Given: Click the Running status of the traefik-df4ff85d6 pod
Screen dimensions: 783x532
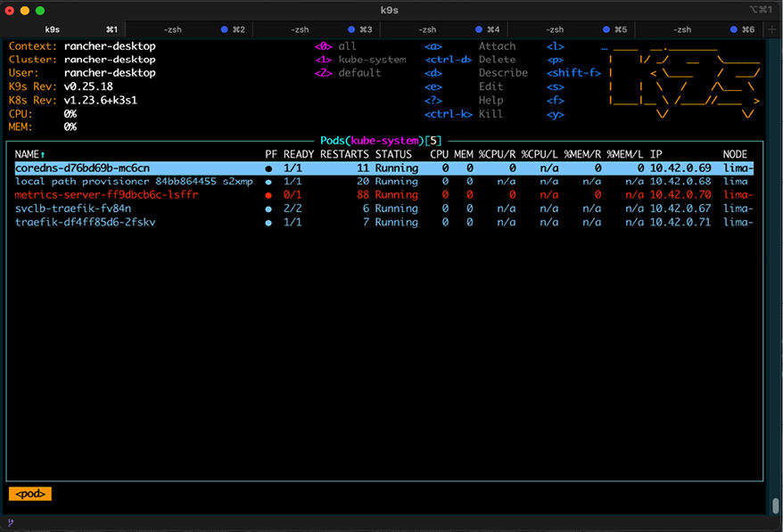Looking at the screenshot, I should (x=397, y=222).
